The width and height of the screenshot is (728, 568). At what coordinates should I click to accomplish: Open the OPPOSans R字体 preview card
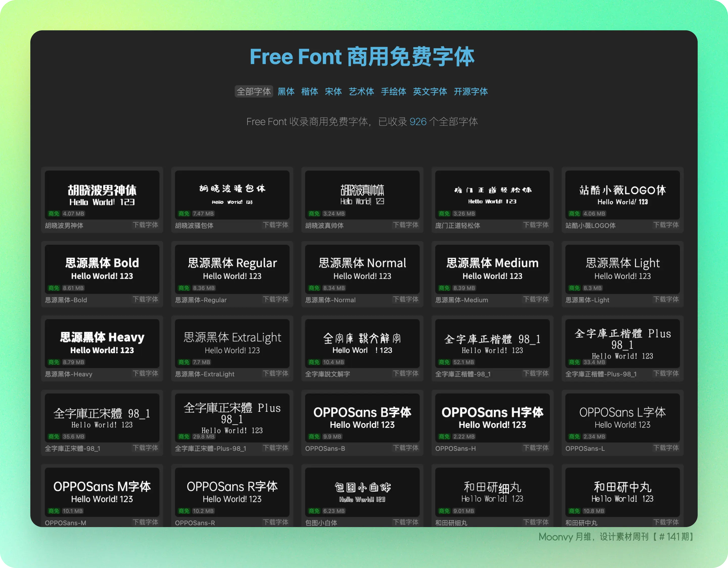click(x=232, y=492)
